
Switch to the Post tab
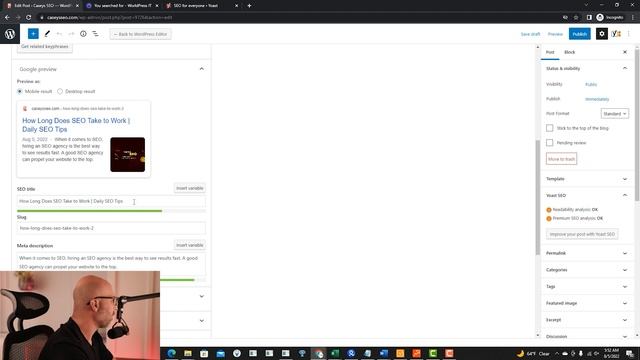[550, 52]
